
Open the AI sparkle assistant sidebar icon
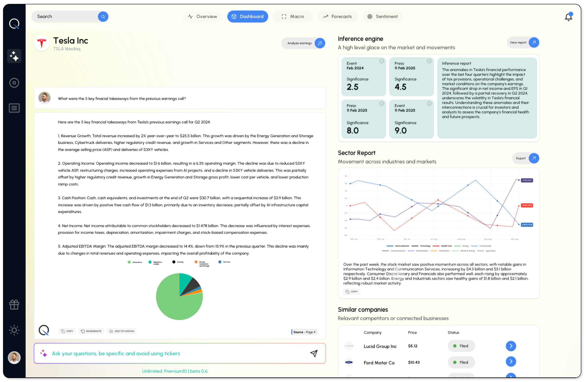tap(14, 56)
